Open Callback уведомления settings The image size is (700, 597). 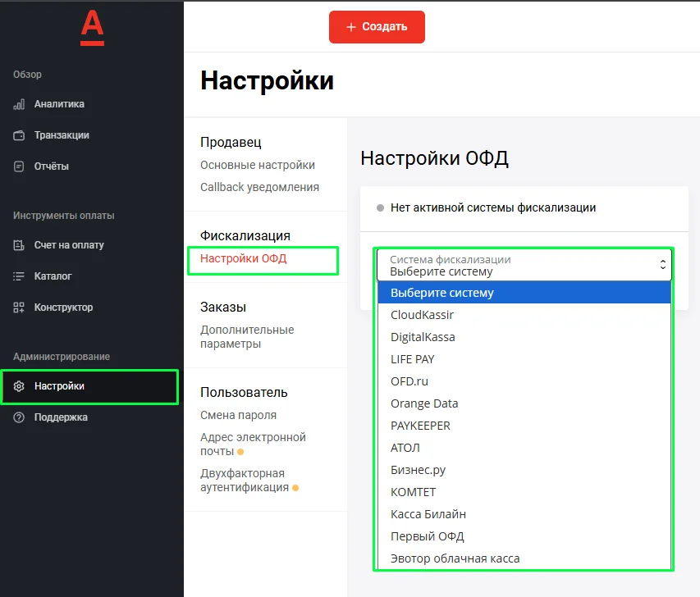click(x=259, y=187)
